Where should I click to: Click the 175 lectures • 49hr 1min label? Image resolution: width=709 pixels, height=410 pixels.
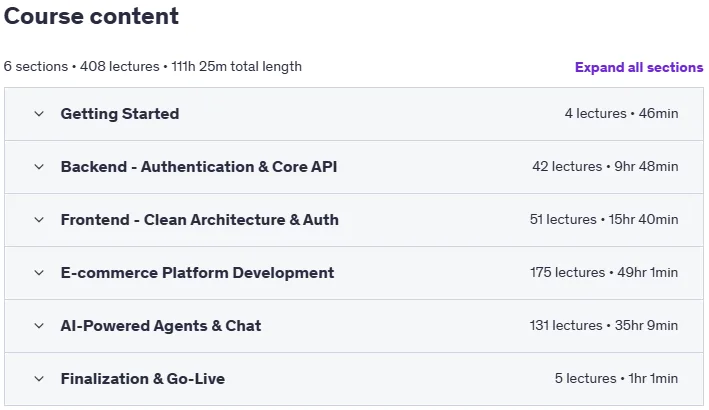pyautogui.click(x=604, y=273)
